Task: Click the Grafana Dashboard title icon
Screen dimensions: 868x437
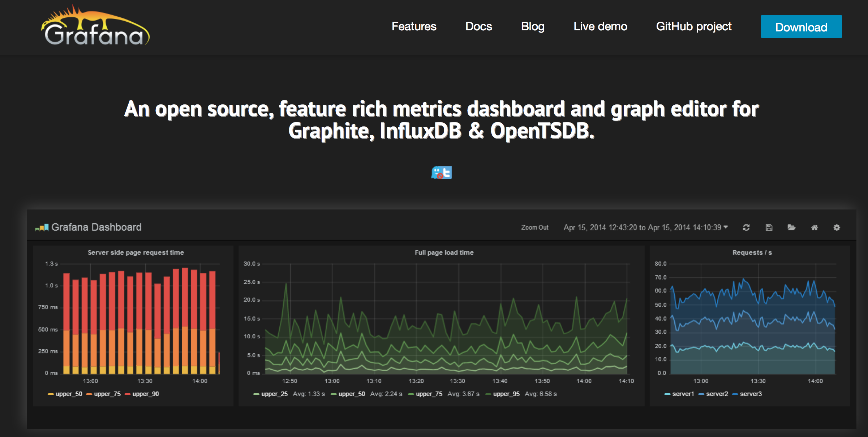Action: pos(42,228)
